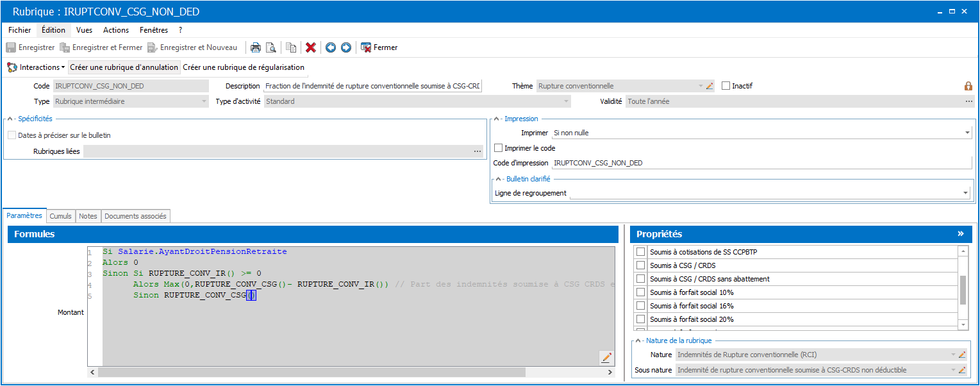Go to the previous record with the left arrow
The height and width of the screenshot is (386, 980).
click(331, 47)
